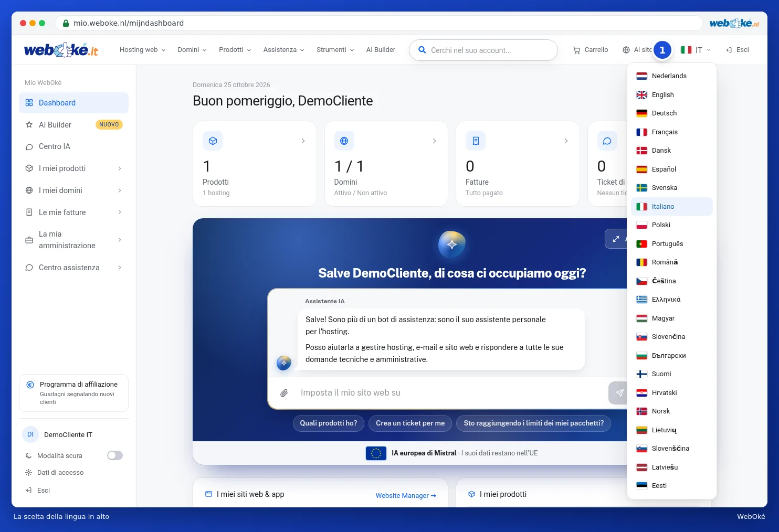Screen dimensions: 779x532
Task: Open the Hosting web dropdown menu
Action: tap(142, 50)
